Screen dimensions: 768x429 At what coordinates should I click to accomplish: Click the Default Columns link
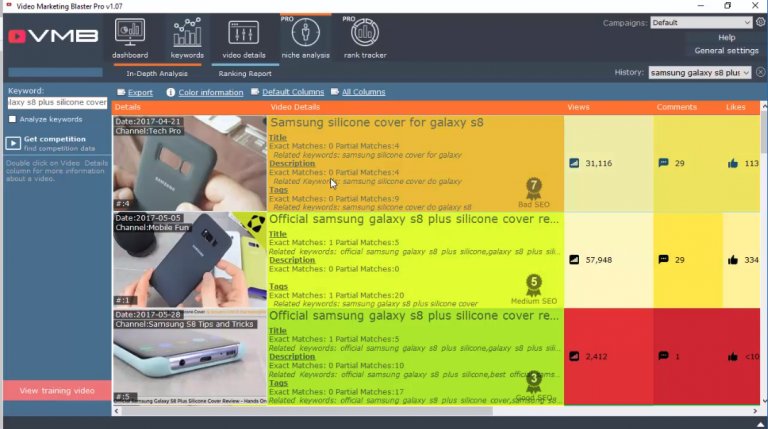click(x=293, y=92)
